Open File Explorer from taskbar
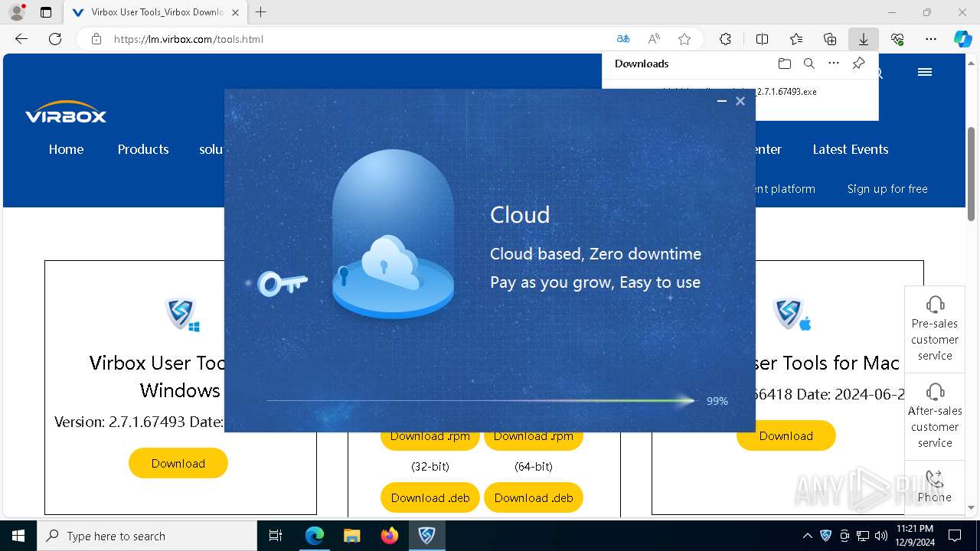Viewport: 980px width, 551px height. coord(351,536)
